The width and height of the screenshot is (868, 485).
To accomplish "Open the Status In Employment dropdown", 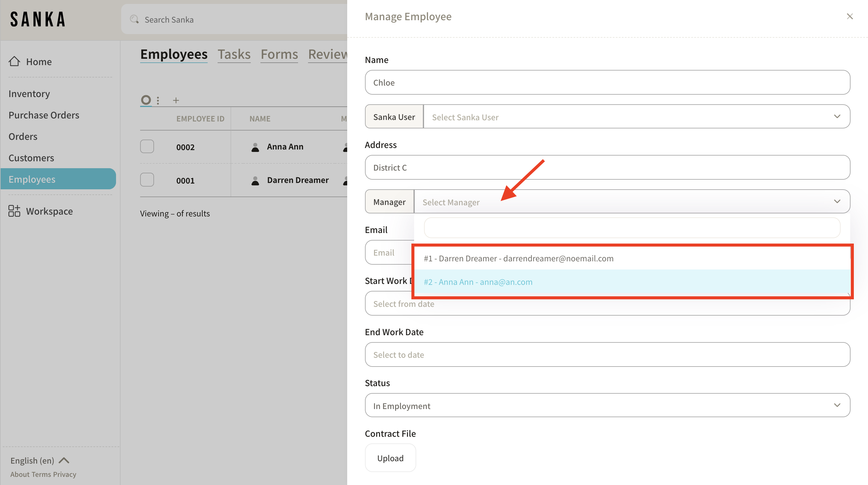I will [607, 405].
